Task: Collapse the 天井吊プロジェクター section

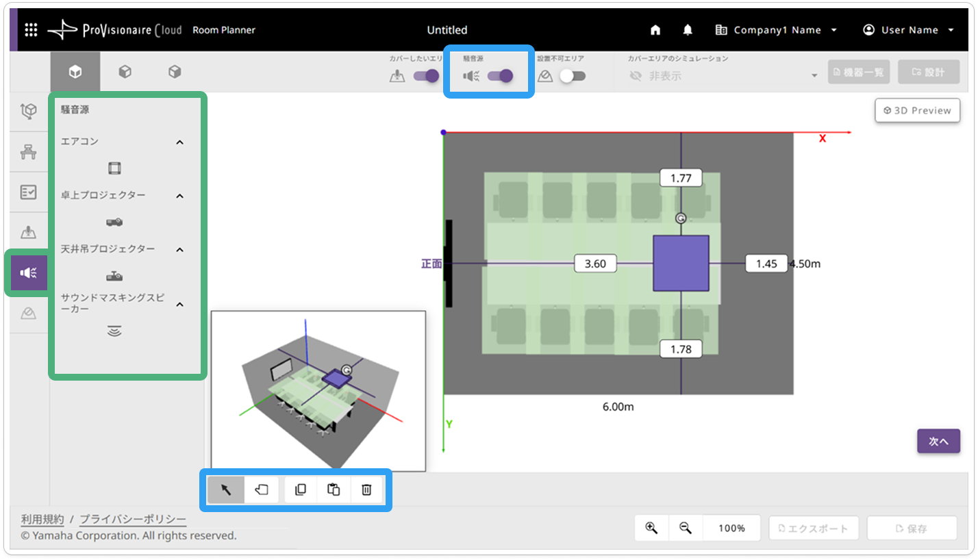Action: [x=180, y=250]
